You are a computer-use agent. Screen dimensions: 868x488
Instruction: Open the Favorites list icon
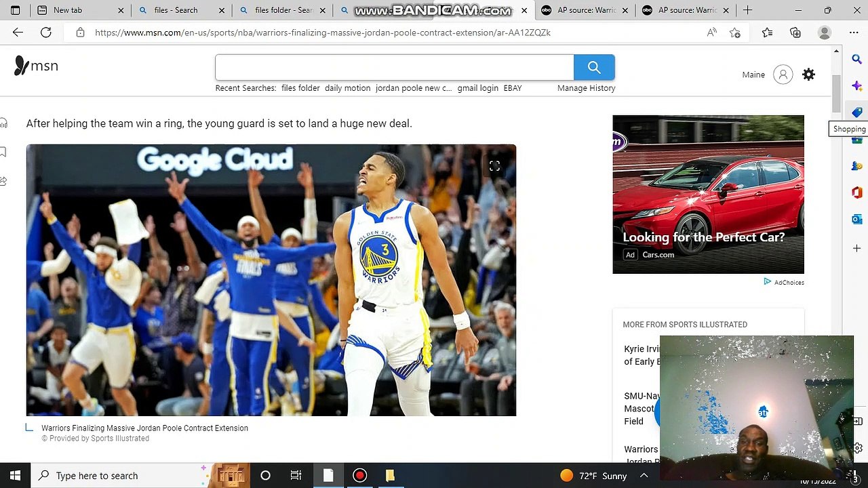click(767, 33)
